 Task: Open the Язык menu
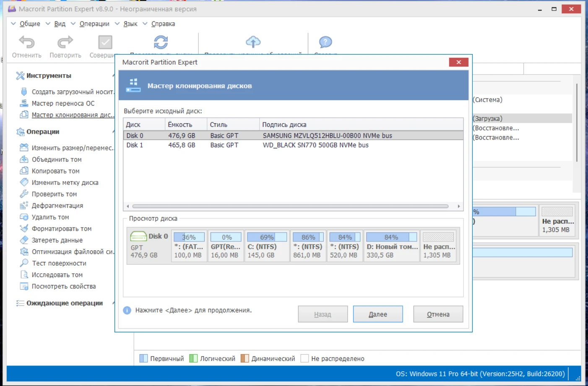(130, 24)
